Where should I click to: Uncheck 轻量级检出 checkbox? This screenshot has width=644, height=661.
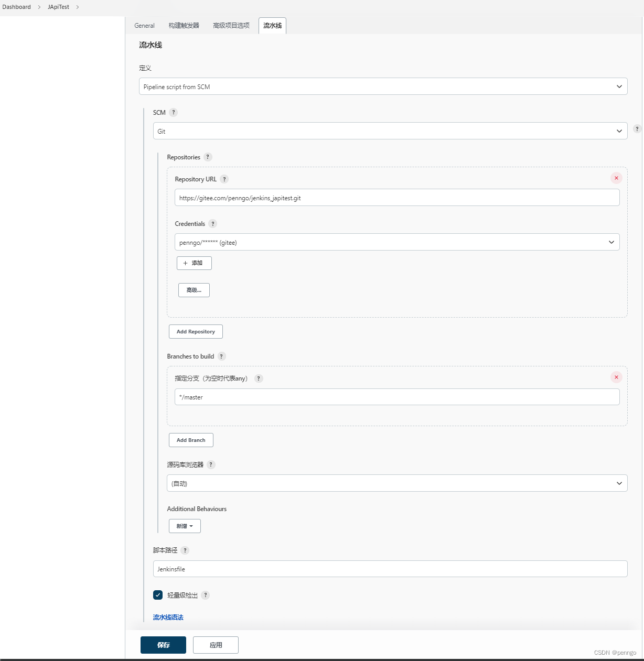158,594
